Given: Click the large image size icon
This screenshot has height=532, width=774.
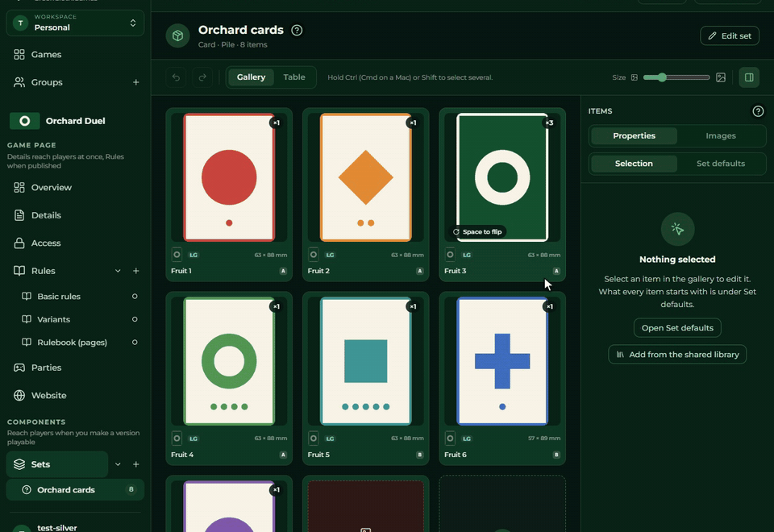Looking at the screenshot, I should (721, 77).
